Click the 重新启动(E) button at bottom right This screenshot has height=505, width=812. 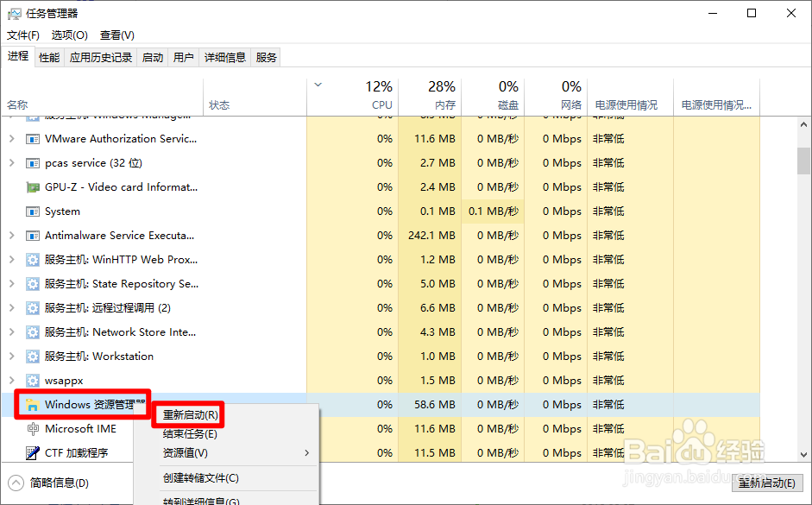click(767, 483)
